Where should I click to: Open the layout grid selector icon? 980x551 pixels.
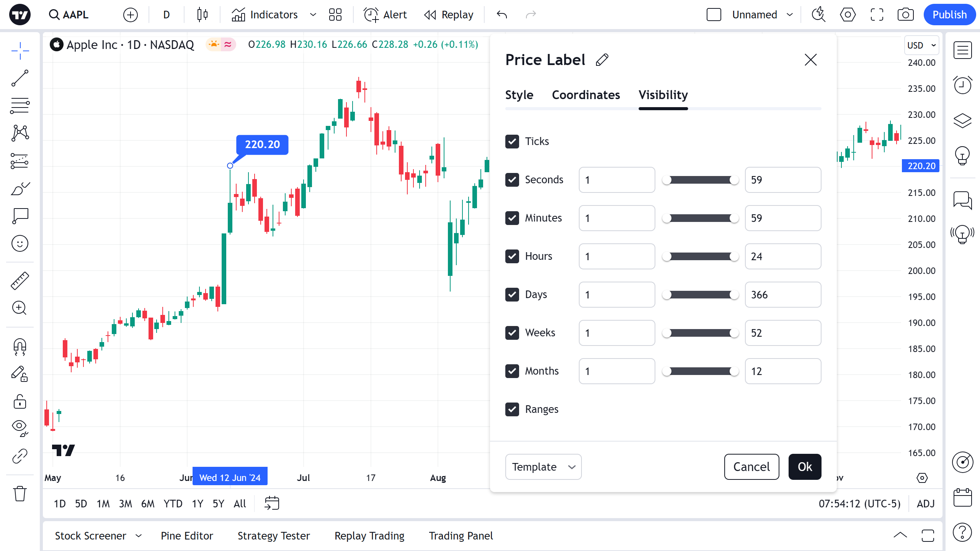click(x=335, y=15)
